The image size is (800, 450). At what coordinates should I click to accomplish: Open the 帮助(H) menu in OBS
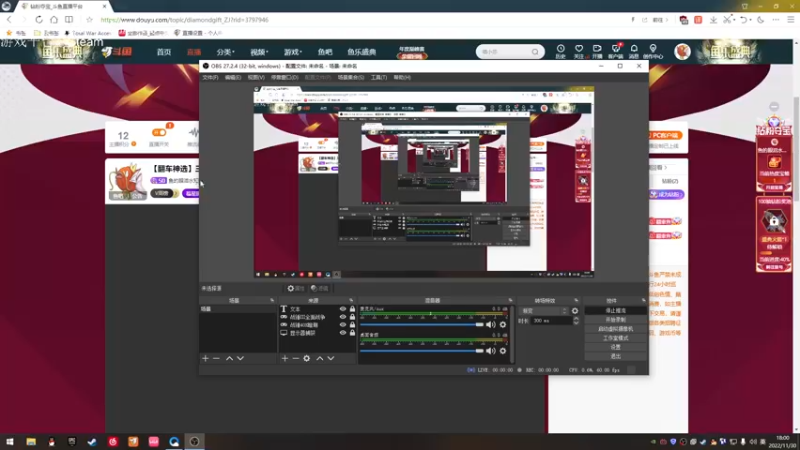tap(402, 78)
